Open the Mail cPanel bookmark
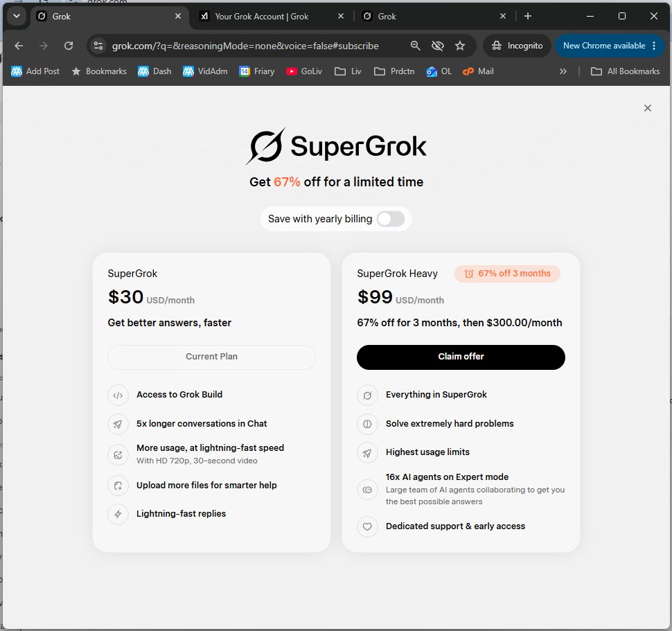672x631 pixels. pos(478,71)
